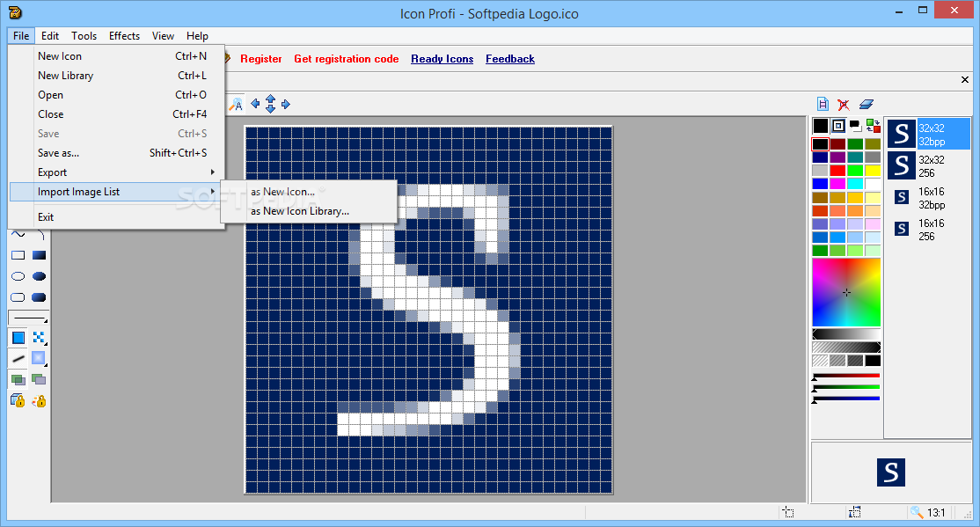980x527 pixels.
Task: Click the delete image format icon
Action: (844, 105)
